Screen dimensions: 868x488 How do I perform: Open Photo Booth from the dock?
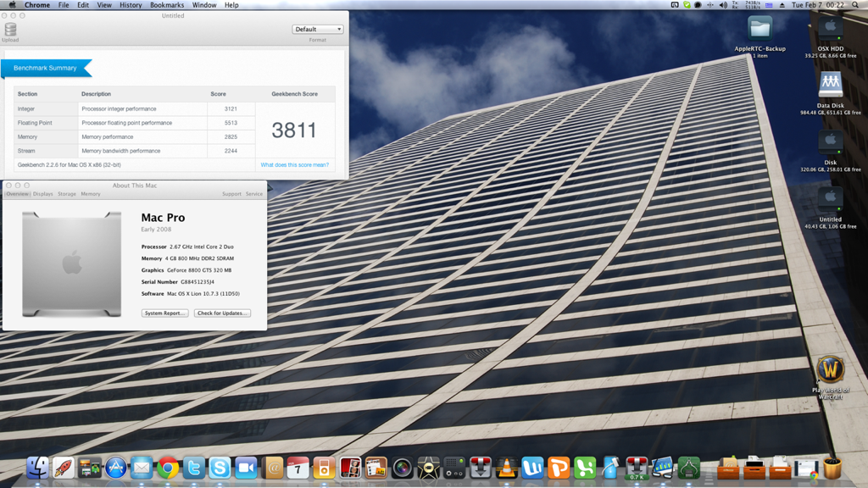coord(350,468)
